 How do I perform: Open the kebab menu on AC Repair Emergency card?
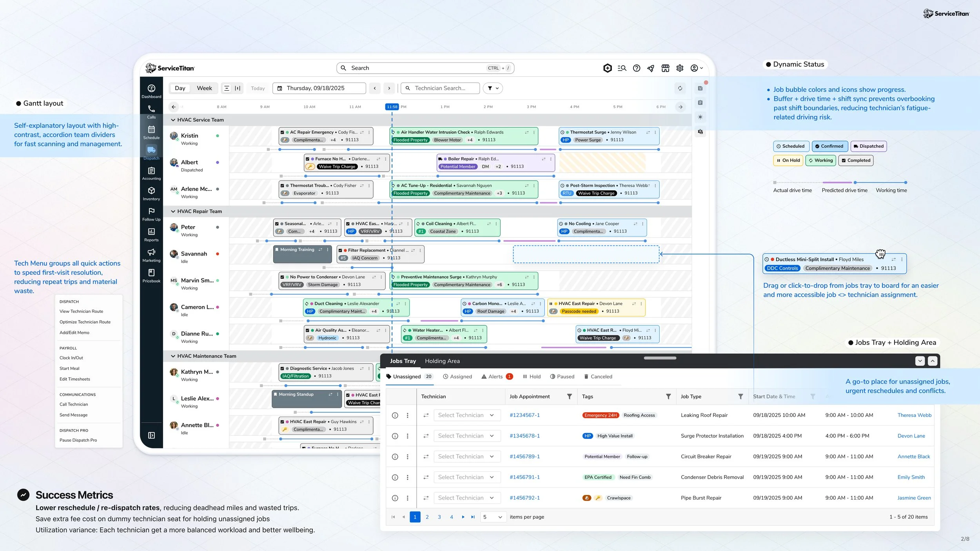(x=369, y=132)
